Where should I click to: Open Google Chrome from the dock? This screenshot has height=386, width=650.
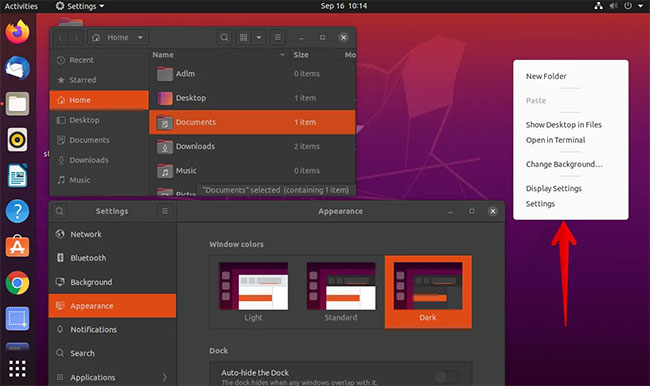tap(17, 283)
